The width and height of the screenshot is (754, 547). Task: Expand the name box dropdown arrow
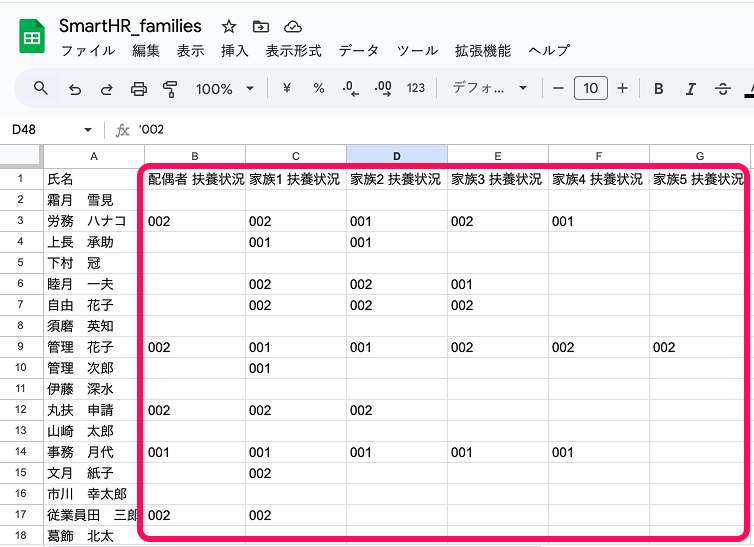88,130
